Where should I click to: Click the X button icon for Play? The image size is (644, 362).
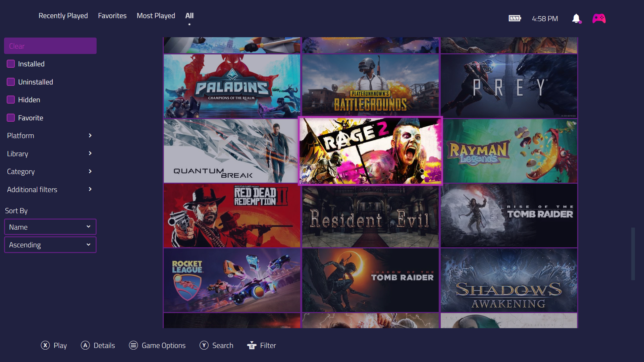(x=45, y=345)
